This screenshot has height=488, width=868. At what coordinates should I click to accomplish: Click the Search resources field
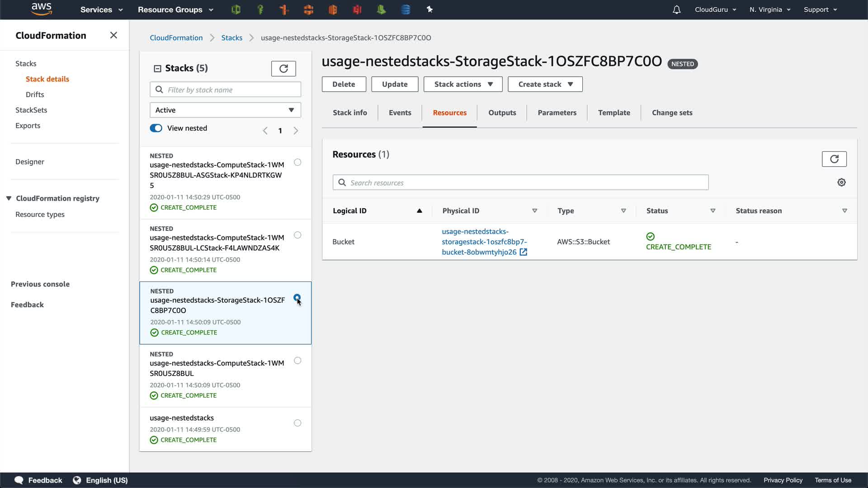coord(520,183)
